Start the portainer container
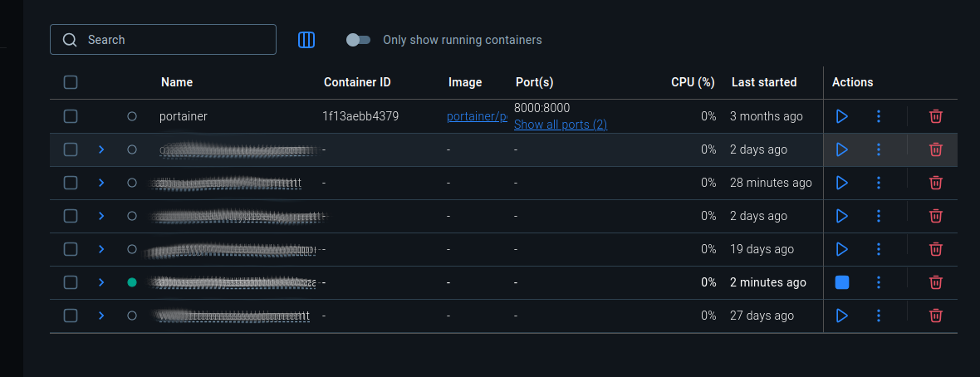The width and height of the screenshot is (980, 377). pos(841,116)
